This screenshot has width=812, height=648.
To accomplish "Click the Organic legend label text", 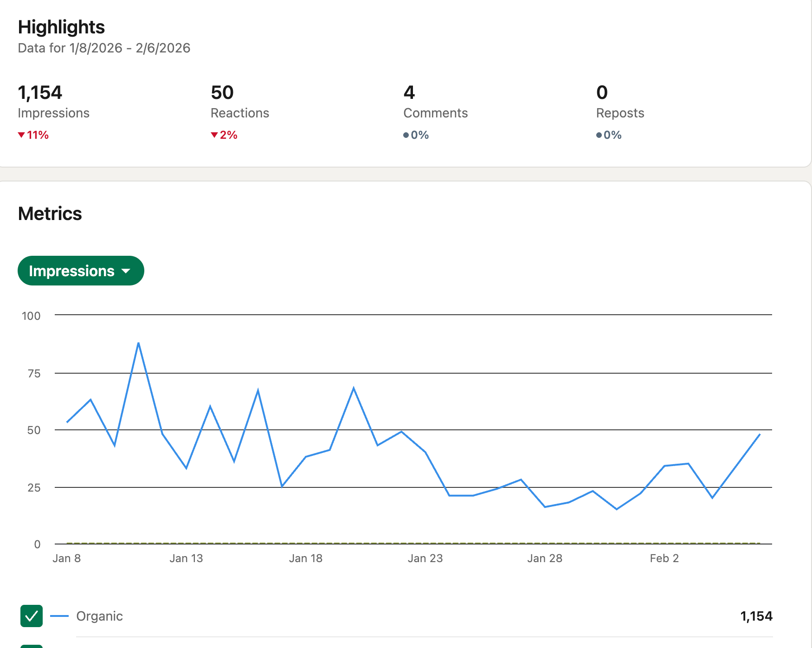I will click(99, 616).
